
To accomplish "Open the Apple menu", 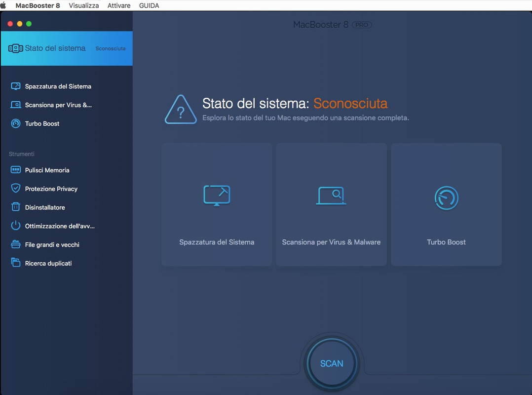I will click(3, 5).
